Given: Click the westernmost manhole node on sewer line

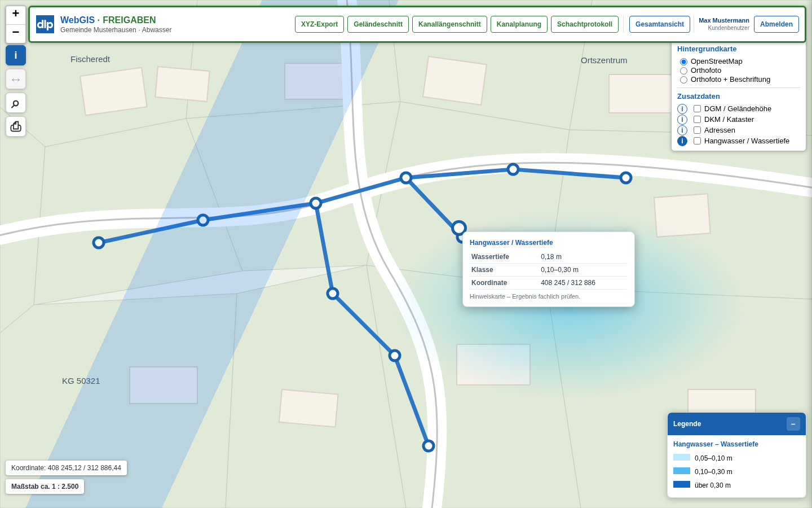Looking at the screenshot, I should point(99,243).
